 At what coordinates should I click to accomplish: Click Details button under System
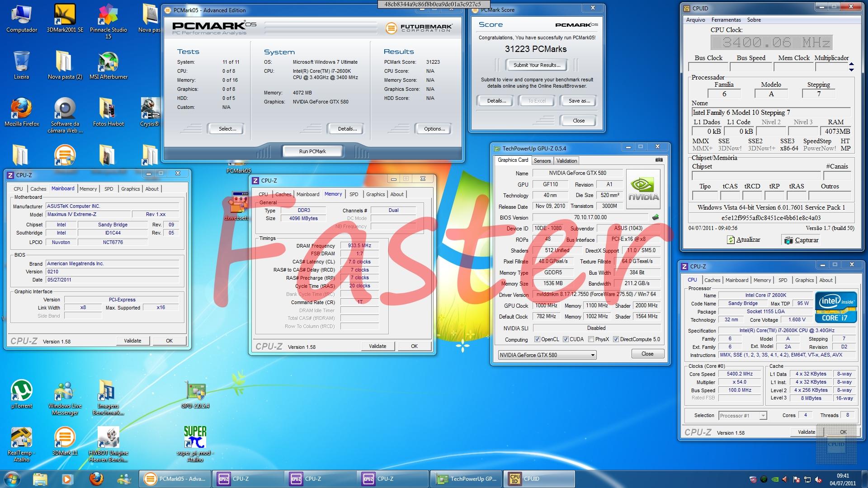[347, 129]
